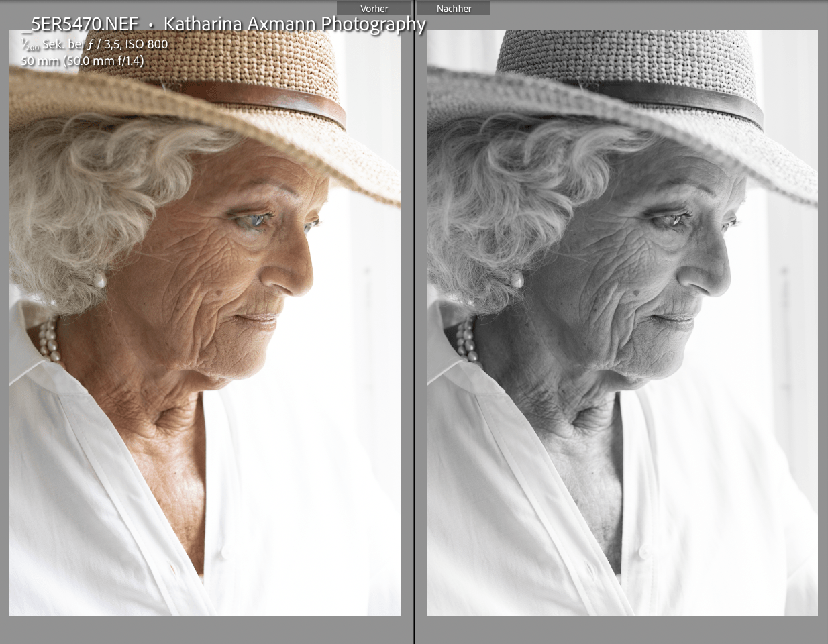828x644 pixels.
Task: Click the brown hat band in the color photo
Action: point(268,102)
